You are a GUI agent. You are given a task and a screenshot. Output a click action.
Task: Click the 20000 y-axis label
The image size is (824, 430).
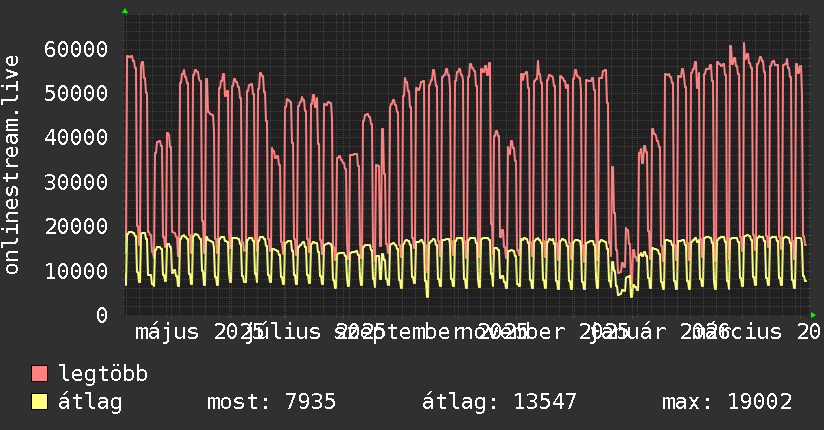[76, 227]
